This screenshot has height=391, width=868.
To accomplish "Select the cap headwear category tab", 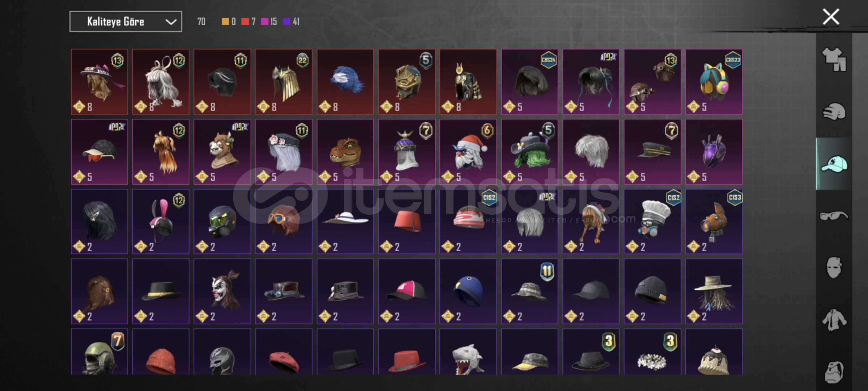I will click(x=834, y=164).
